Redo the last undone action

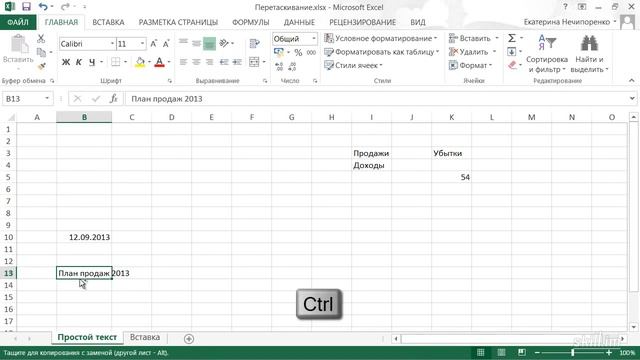click(65, 7)
